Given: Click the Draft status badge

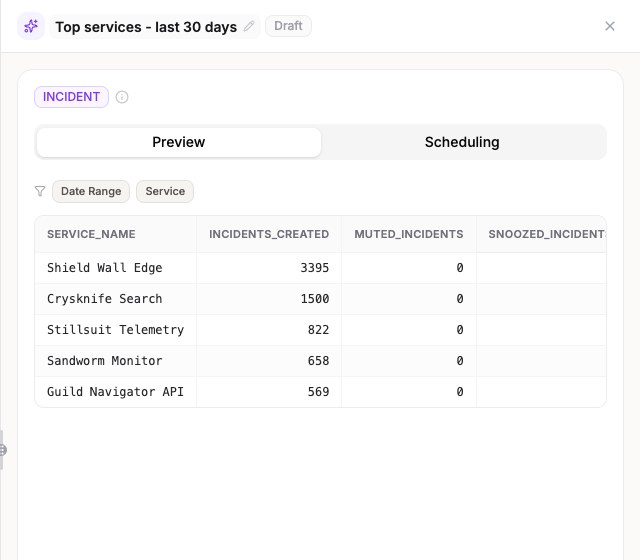Looking at the screenshot, I should [288, 26].
